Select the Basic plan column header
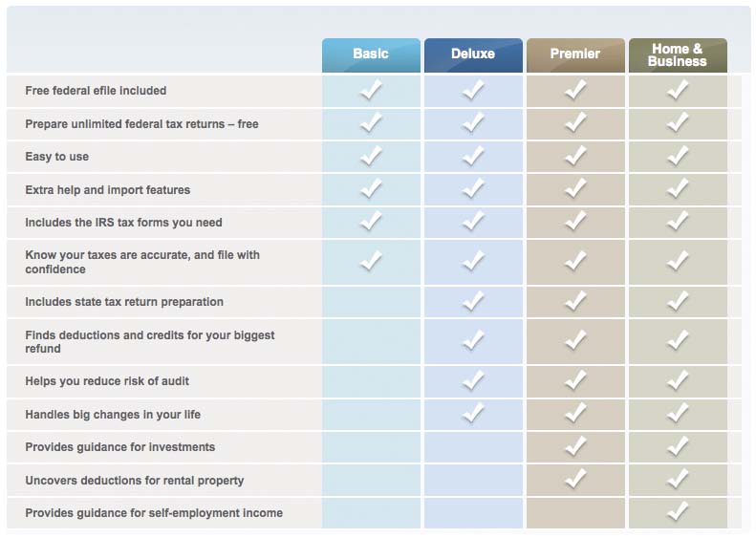This screenshot has height=538, width=756. [x=371, y=54]
